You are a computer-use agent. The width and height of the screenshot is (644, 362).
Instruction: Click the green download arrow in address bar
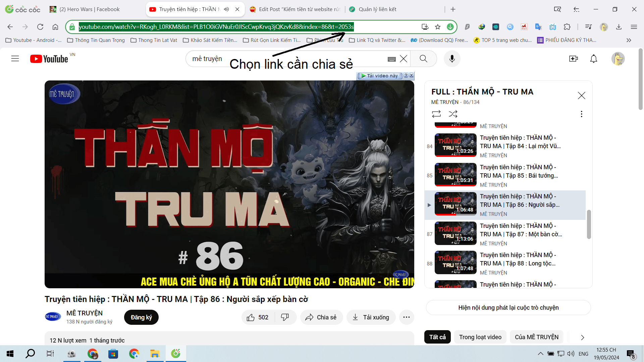tap(450, 27)
